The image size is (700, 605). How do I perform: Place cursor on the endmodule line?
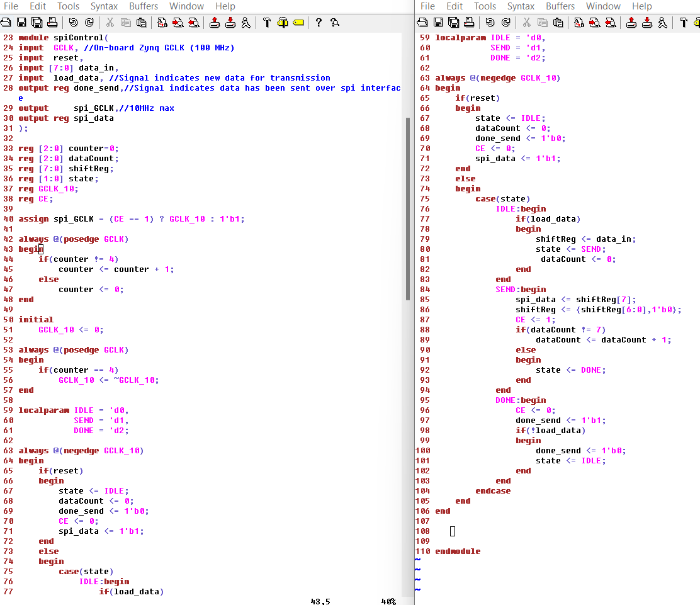(458, 551)
